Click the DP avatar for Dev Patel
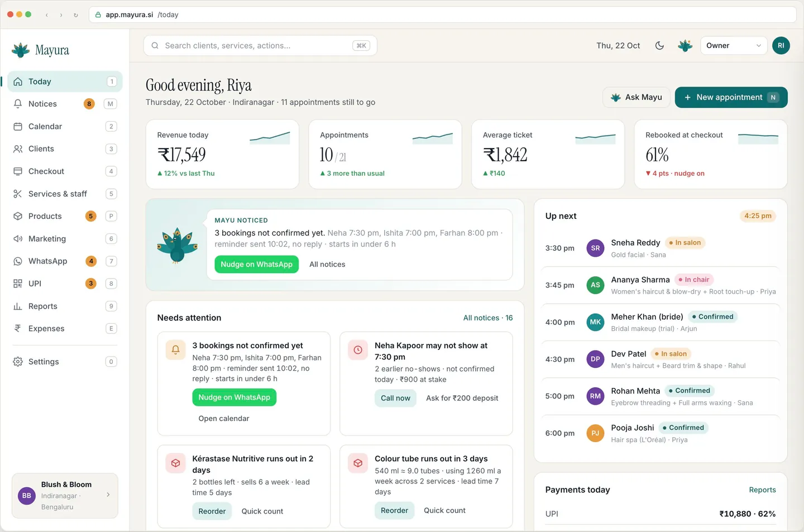The width and height of the screenshot is (804, 532). point(595,360)
